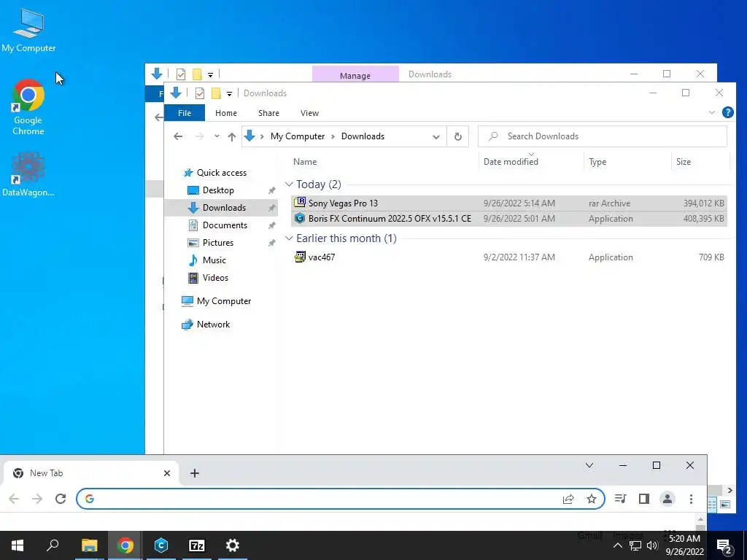Screen dimensions: 747x560
Task: Refresh the Downloads folder
Action: (x=458, y=136)
